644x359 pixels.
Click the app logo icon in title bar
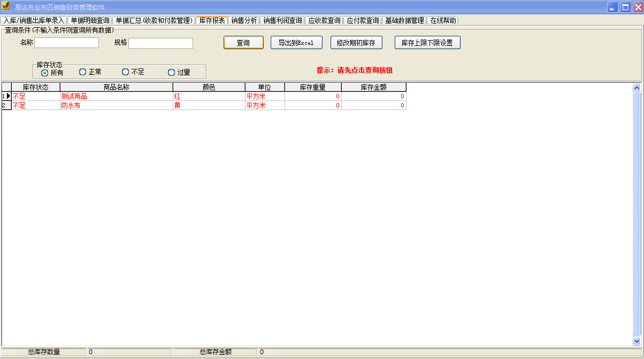click(x=6, y=6)
